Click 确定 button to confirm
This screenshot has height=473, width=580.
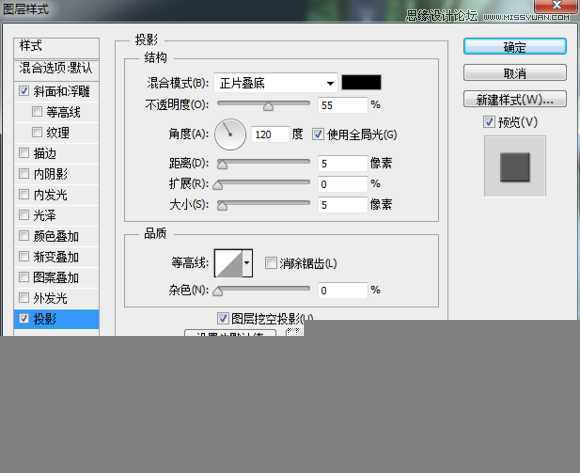coord(515,47)
